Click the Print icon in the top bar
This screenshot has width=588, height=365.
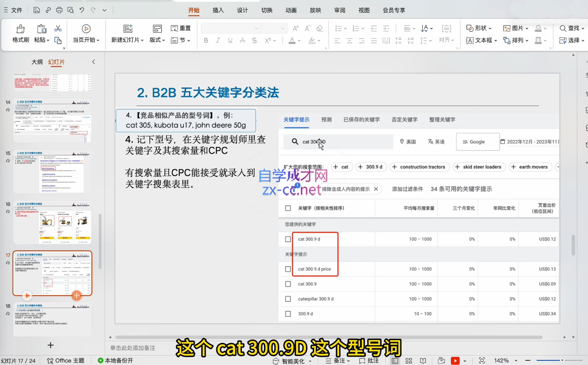click(59, 10)
